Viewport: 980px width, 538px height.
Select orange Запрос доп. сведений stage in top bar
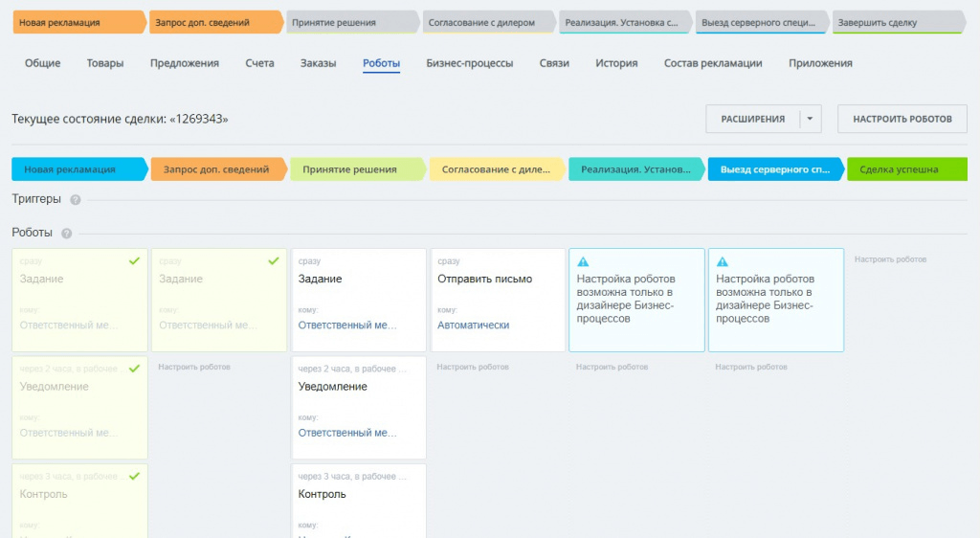(214, 22)
